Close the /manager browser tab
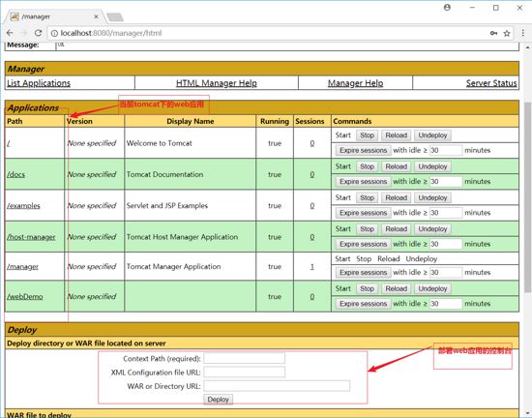 96,16
